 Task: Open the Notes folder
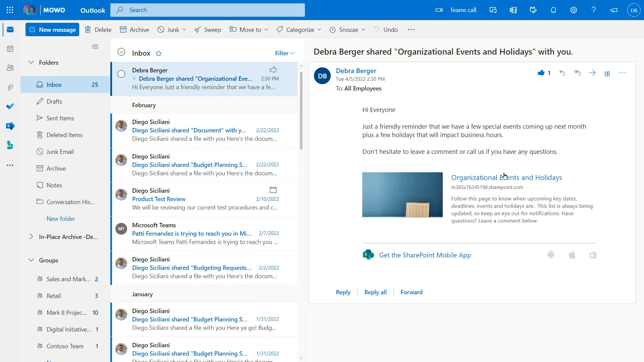tap(65, 185)
